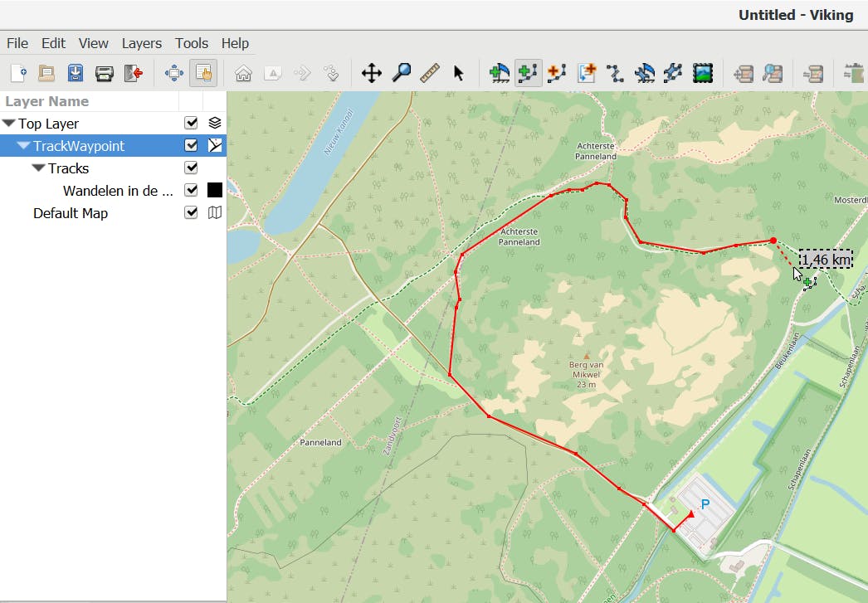Open the View menu
The image size is (868, 603).
93,43
